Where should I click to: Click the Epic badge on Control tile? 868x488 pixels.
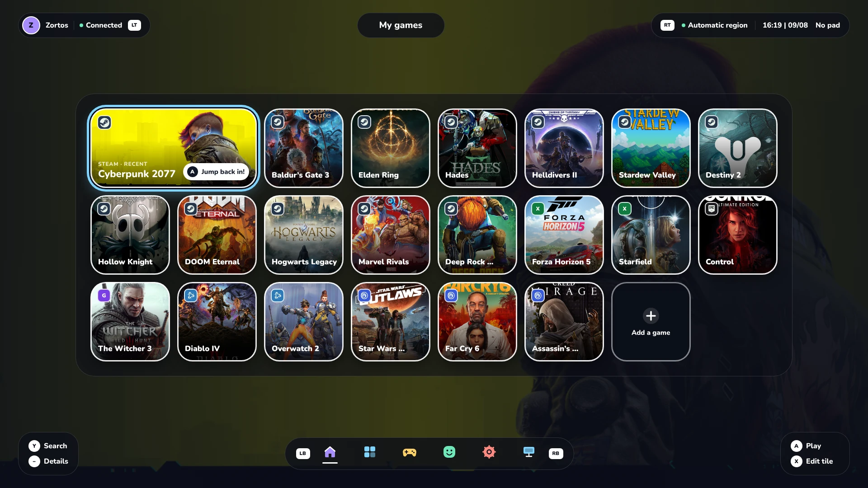711,208
